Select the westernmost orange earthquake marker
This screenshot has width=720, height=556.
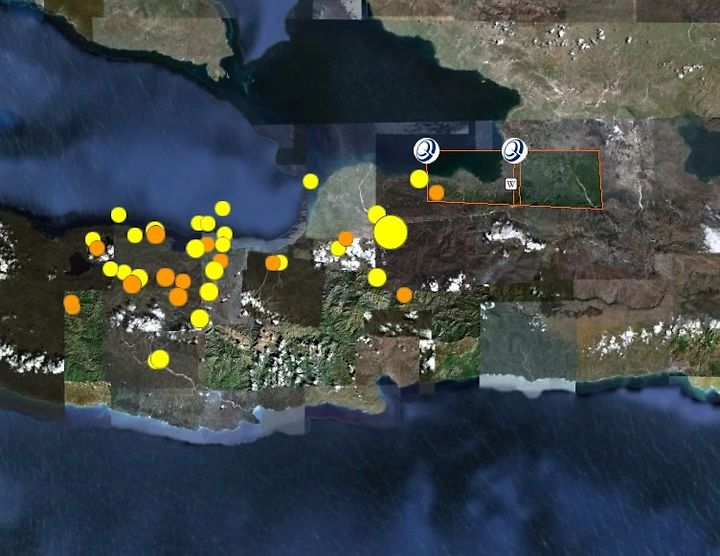pyautogui.click(x=72, y=304)
